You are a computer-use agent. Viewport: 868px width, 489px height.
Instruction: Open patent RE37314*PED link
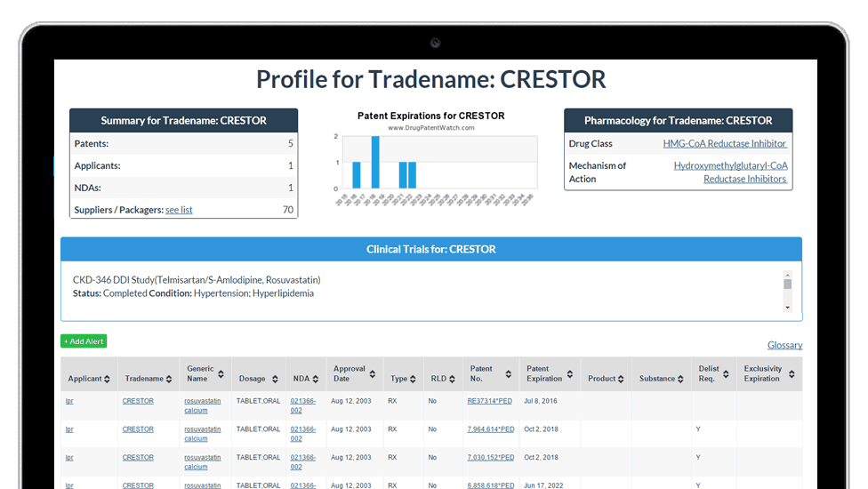[489, 401]
